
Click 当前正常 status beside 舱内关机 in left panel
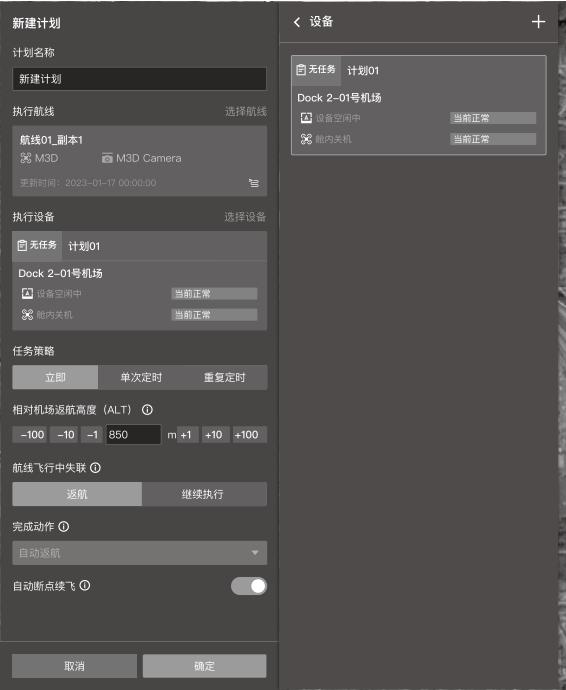[214, 315]
